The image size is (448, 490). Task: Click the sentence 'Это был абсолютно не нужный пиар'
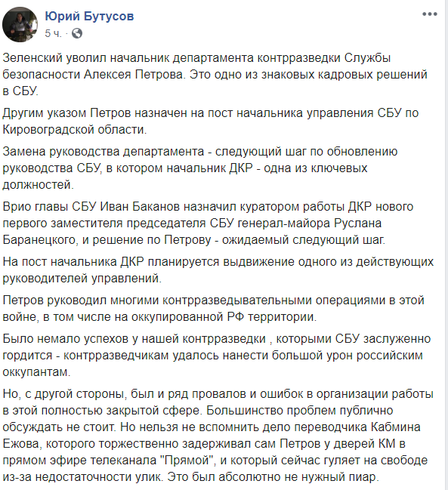coord(273,477)
